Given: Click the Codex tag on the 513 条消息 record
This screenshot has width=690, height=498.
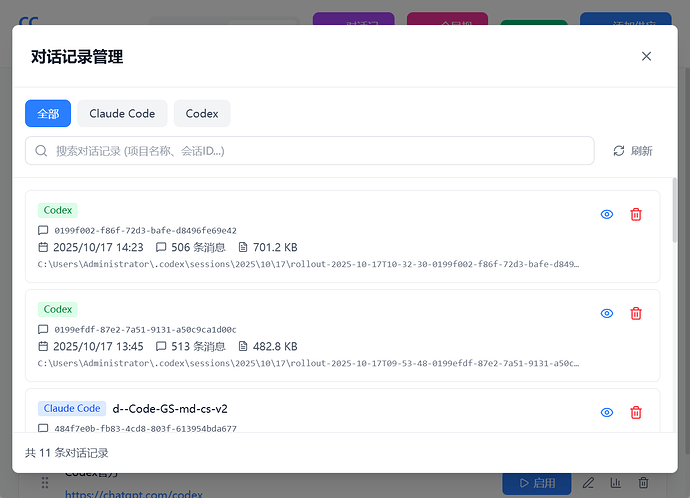Looking at the screenshot, I should click(x=58, y=309).
